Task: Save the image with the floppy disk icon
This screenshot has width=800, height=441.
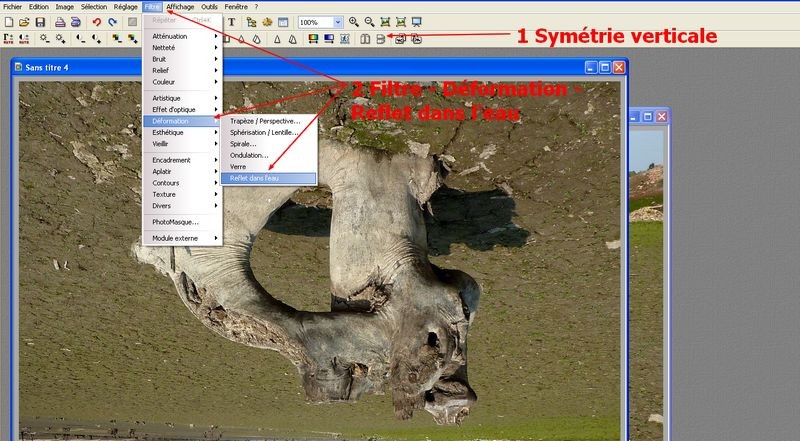Action: (40, 22)
